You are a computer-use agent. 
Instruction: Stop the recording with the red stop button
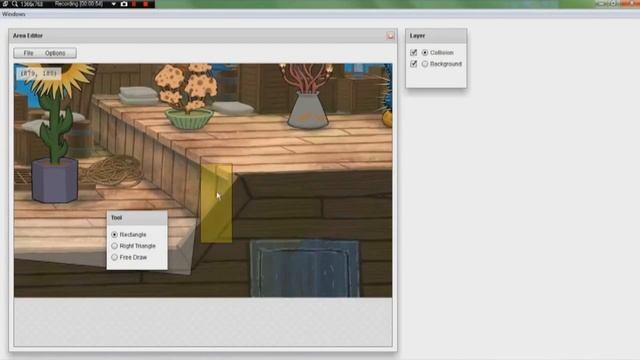pyautogui.click(x=145, y=4)
